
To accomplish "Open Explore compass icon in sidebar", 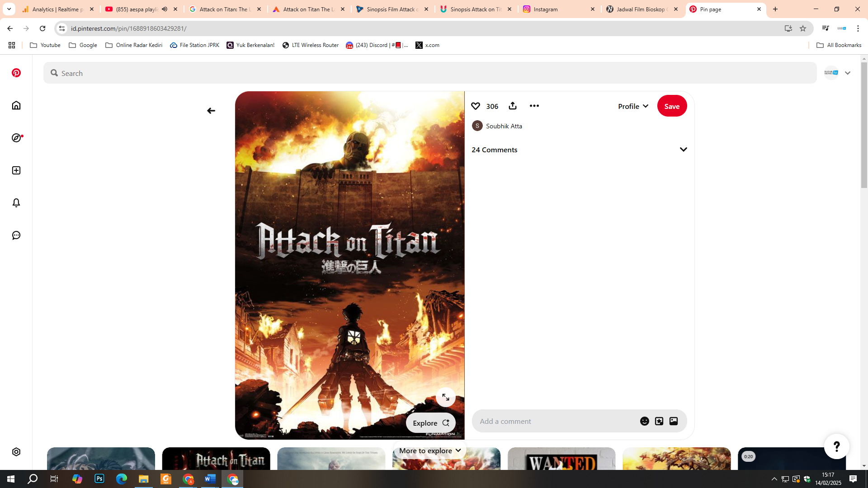I will (x=16, y=138).
